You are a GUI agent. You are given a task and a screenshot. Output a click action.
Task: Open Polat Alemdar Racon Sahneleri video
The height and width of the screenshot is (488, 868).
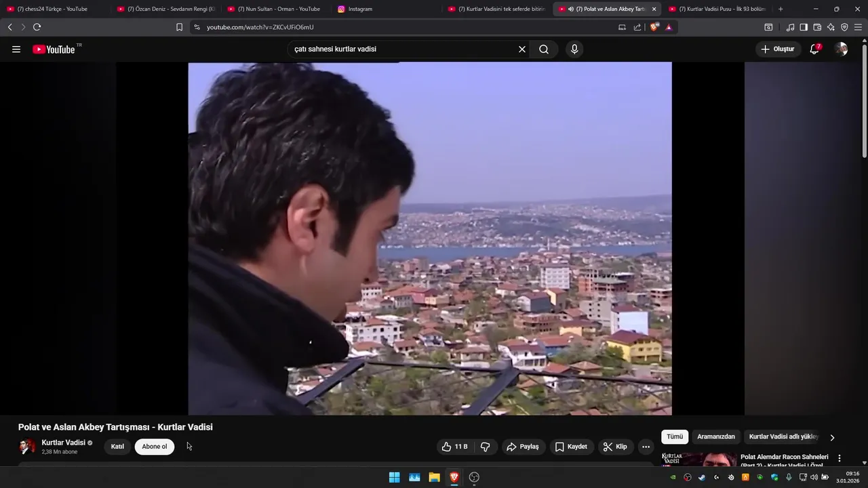[x=785, y=460]
